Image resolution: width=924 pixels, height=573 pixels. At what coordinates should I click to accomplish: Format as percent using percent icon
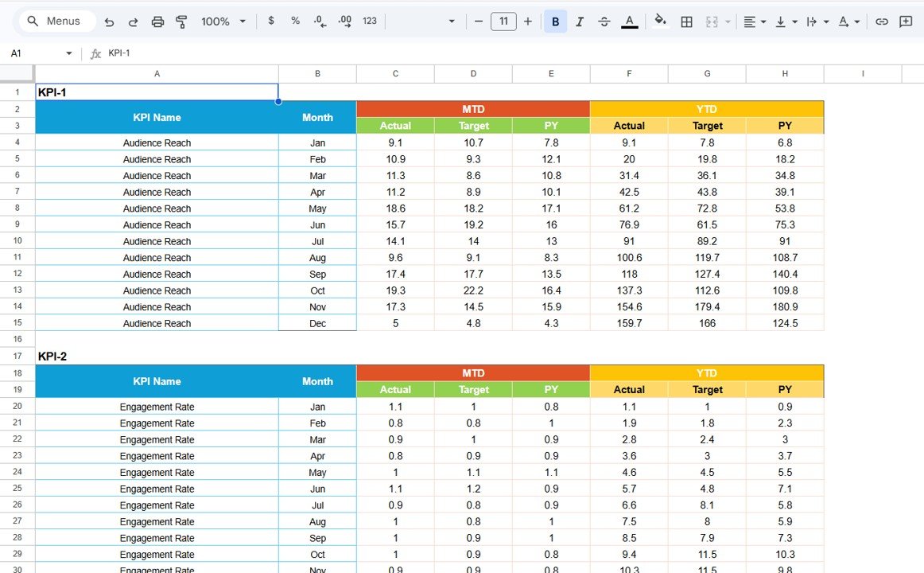295,21
